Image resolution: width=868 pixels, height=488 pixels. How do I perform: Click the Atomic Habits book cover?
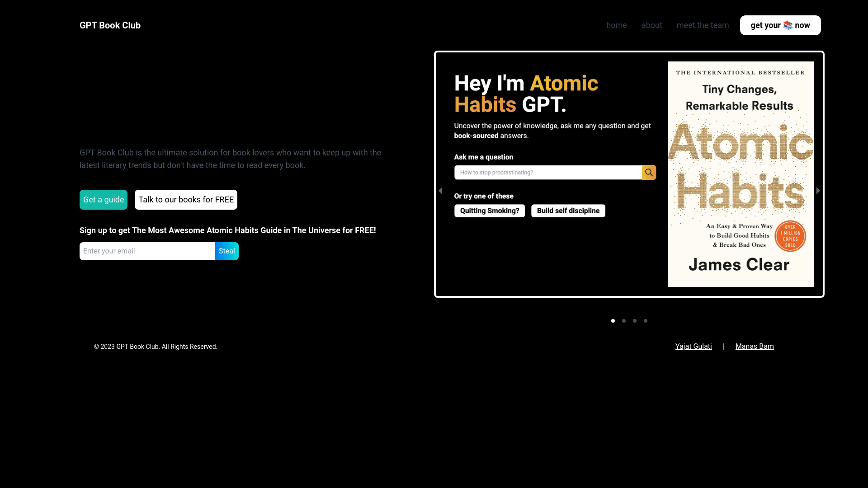click(x=740, y=174)
